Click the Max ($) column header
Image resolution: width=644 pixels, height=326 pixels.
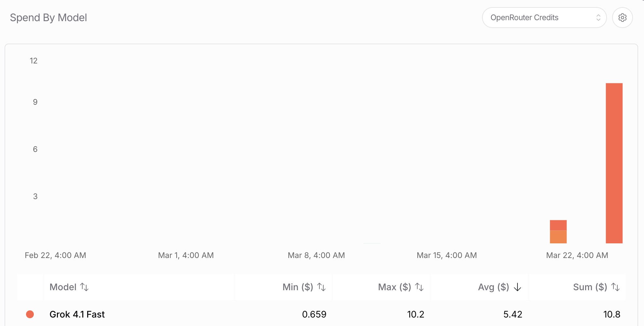382,287
